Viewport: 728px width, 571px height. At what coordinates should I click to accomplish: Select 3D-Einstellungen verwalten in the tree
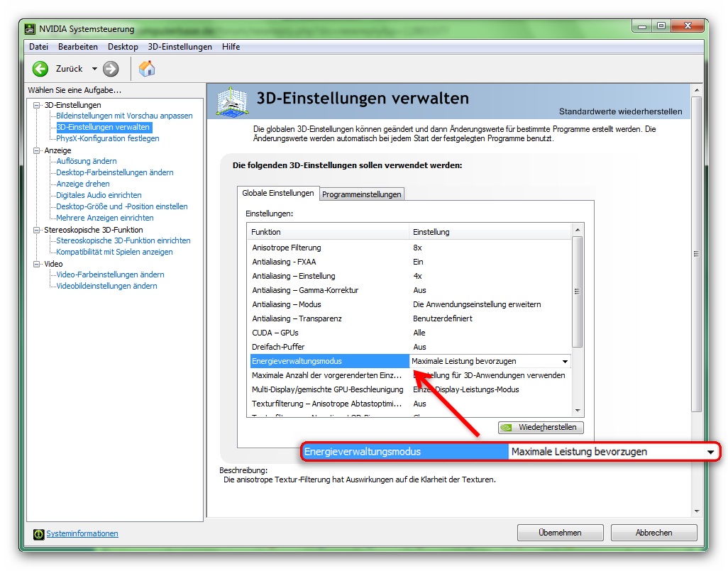(104, 127)
